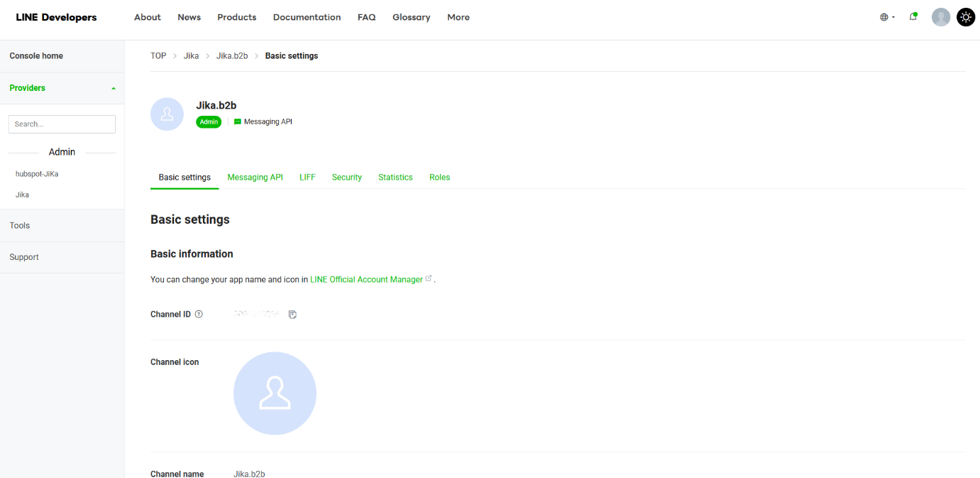This screenshot has width=980, height=478.
Task: Click the Channel ID help question icon
Action: point(199,314)
